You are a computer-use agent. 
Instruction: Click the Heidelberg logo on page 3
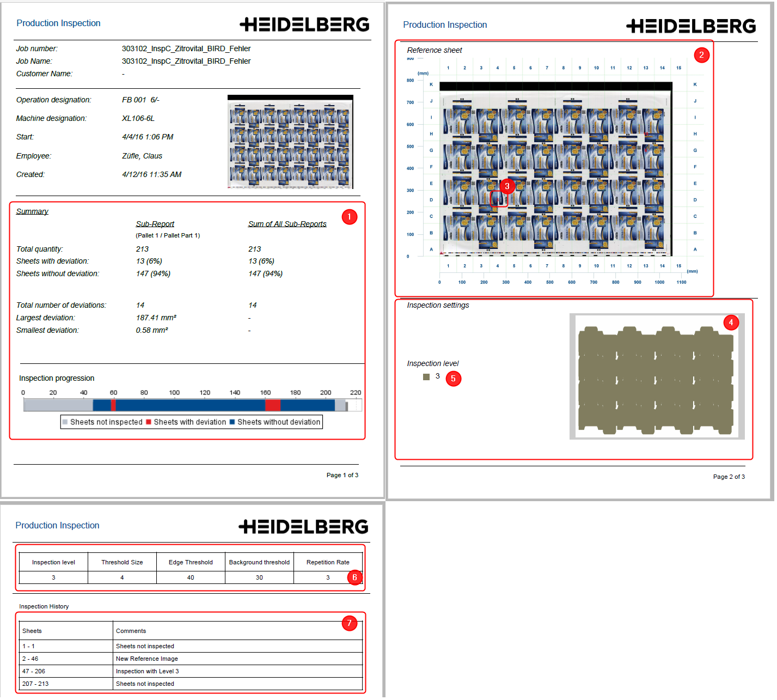tap(303, 527)
